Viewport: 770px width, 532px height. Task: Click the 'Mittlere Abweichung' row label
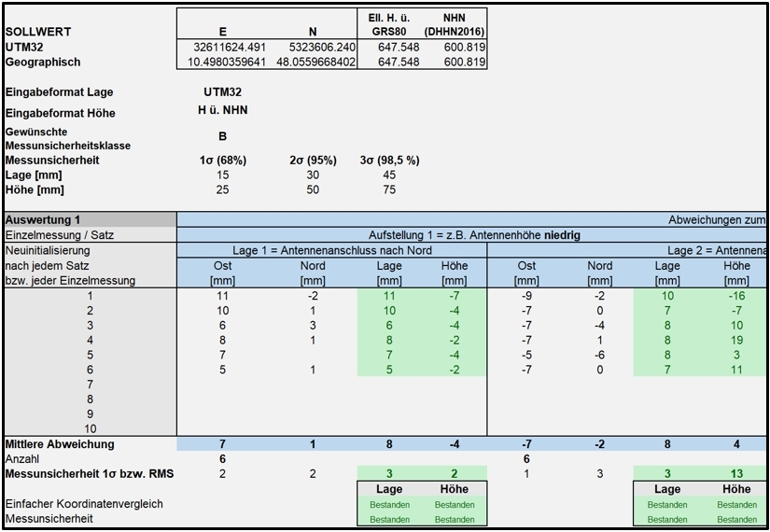coord(60,444)
